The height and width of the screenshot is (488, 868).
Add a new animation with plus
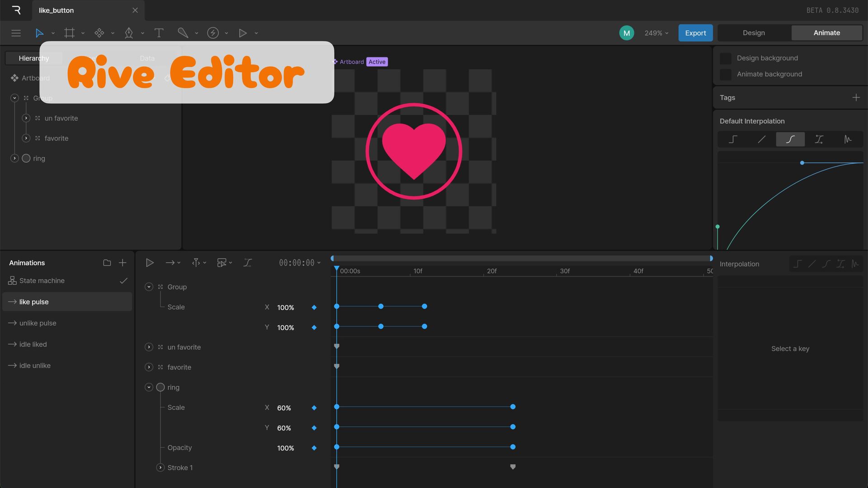coord(123,263)
